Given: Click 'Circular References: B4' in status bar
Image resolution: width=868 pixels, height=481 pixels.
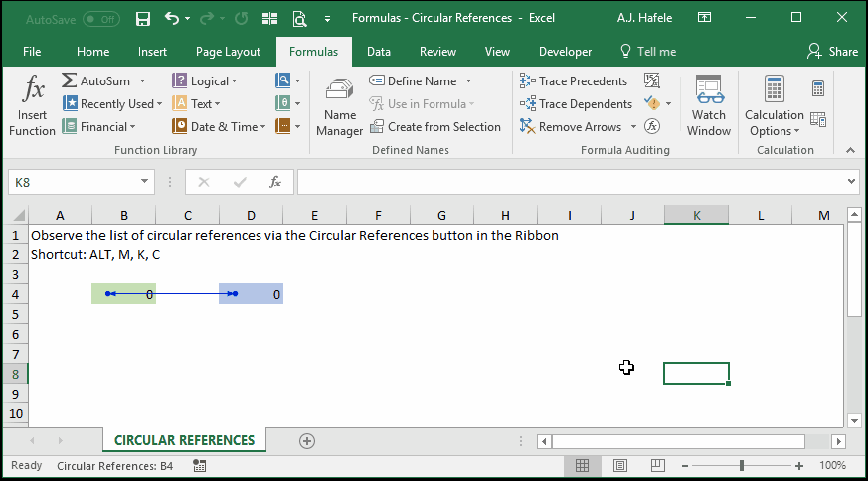Looking at the screenshot, I should click(x=114, y=466).
